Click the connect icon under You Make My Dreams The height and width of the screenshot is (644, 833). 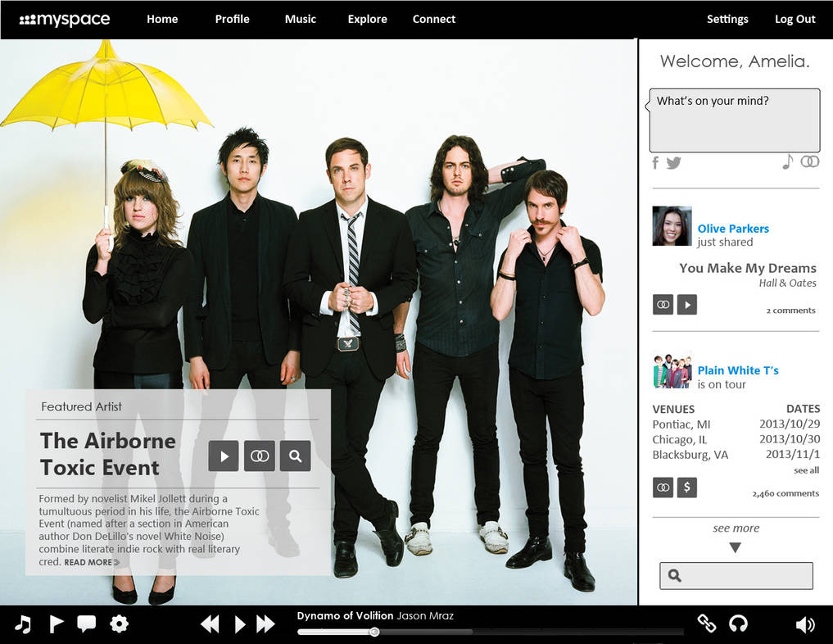point(663,304)
